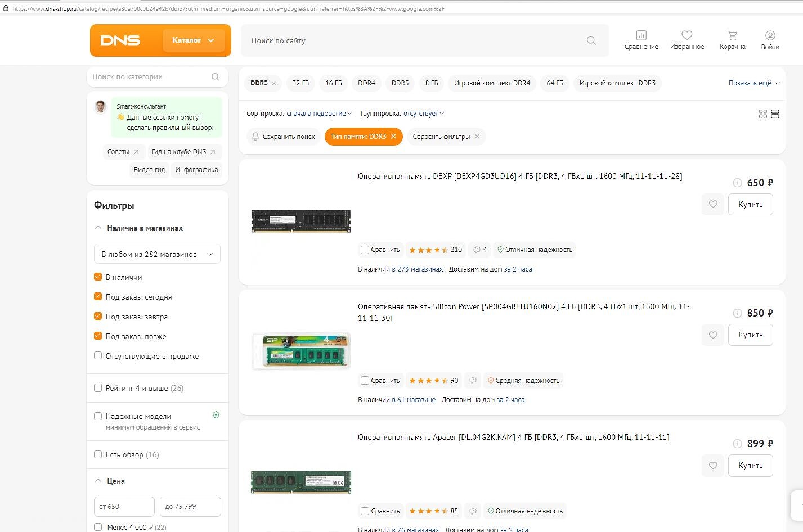Enable Отсутствующие в продаже checkbox

click(x=98, y=356)
